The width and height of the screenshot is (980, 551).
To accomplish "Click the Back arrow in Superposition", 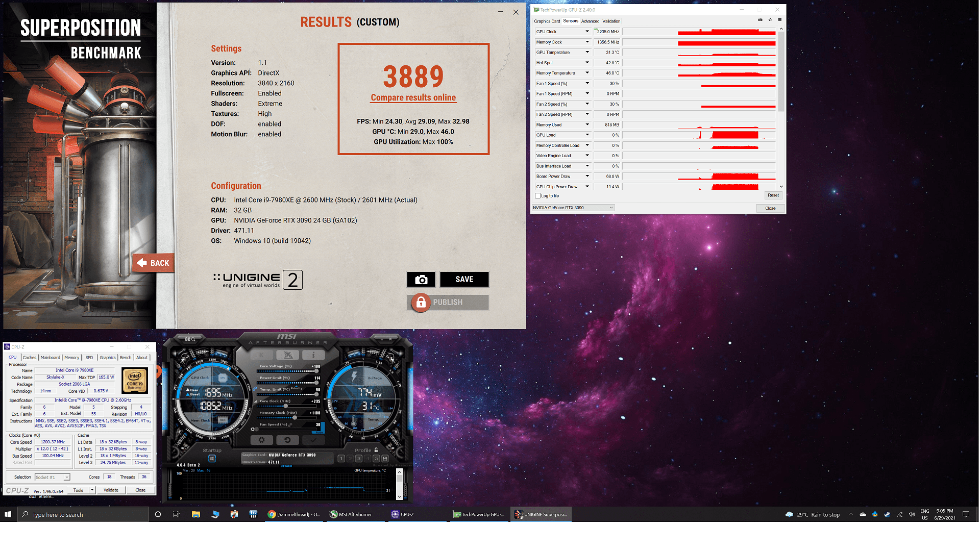I will [x=153, y=263].
